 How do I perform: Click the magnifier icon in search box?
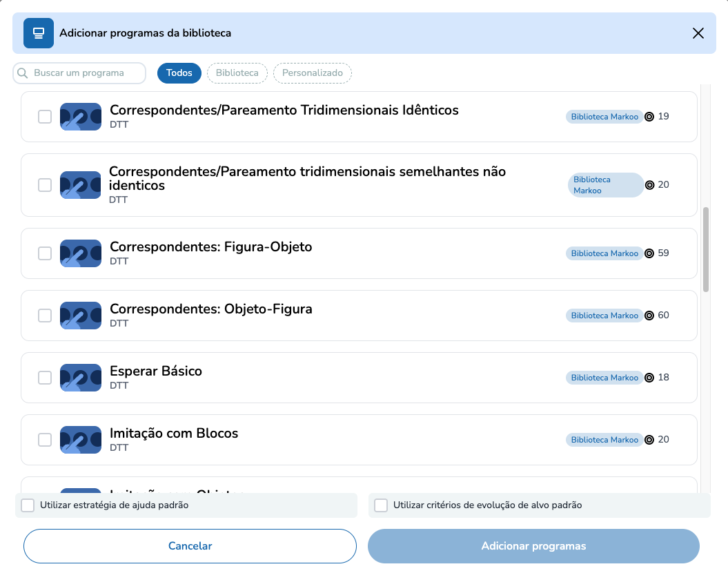(23, 73)
